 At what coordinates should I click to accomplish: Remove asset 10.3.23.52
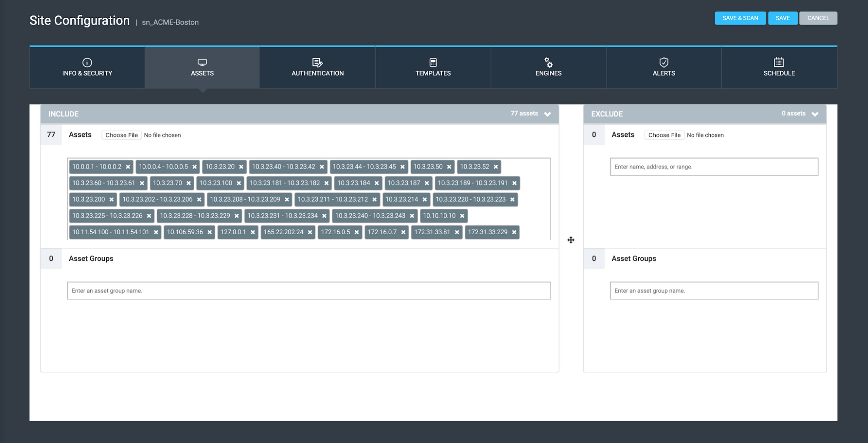pyautogui.click(x=496, y=167)
